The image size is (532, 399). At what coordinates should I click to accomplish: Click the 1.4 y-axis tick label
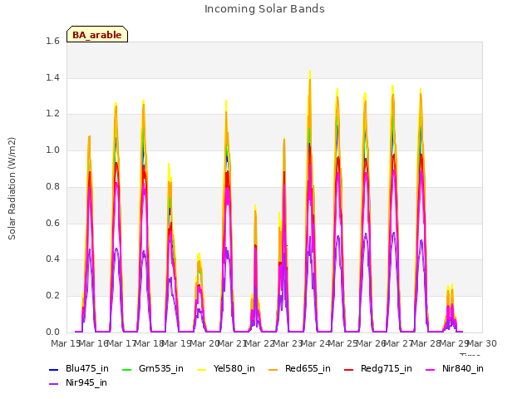[52, 77]
